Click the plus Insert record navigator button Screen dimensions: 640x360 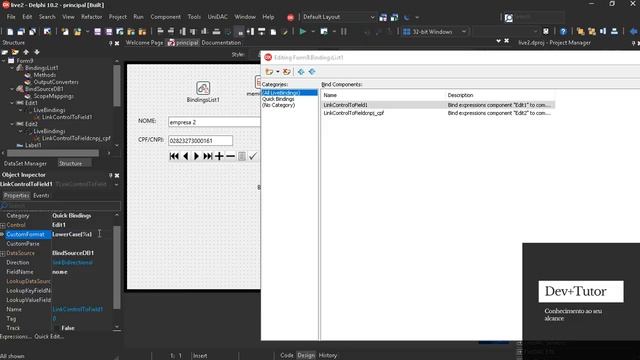click(x=219, y=156)
